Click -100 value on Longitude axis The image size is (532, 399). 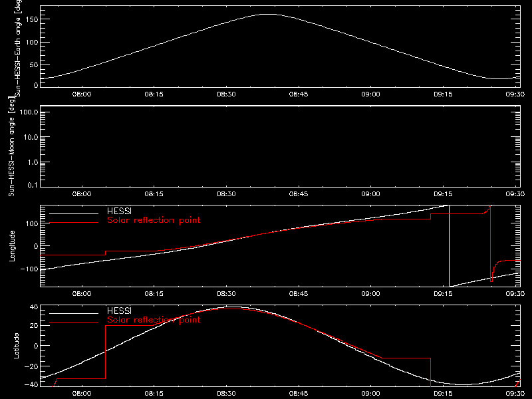pos(29,269)
